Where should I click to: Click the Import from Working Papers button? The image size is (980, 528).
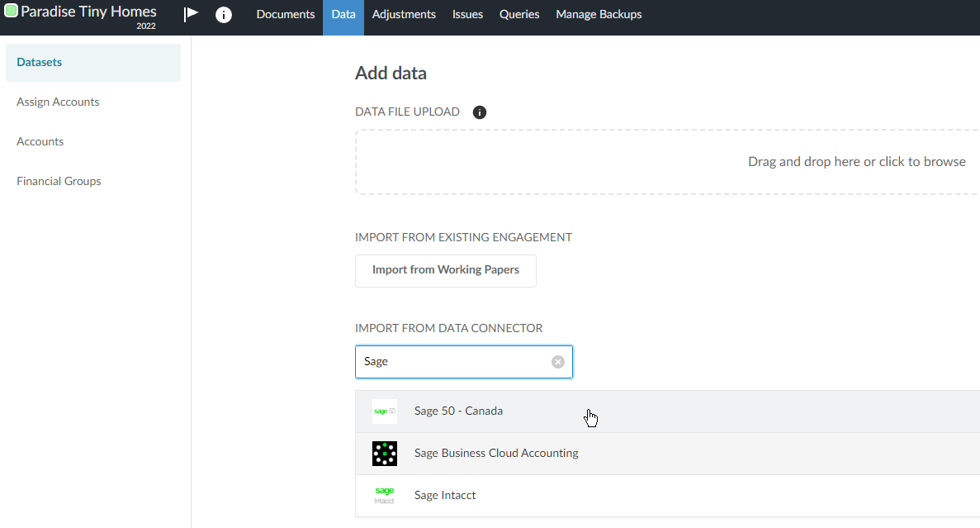[x=445, y=270]
